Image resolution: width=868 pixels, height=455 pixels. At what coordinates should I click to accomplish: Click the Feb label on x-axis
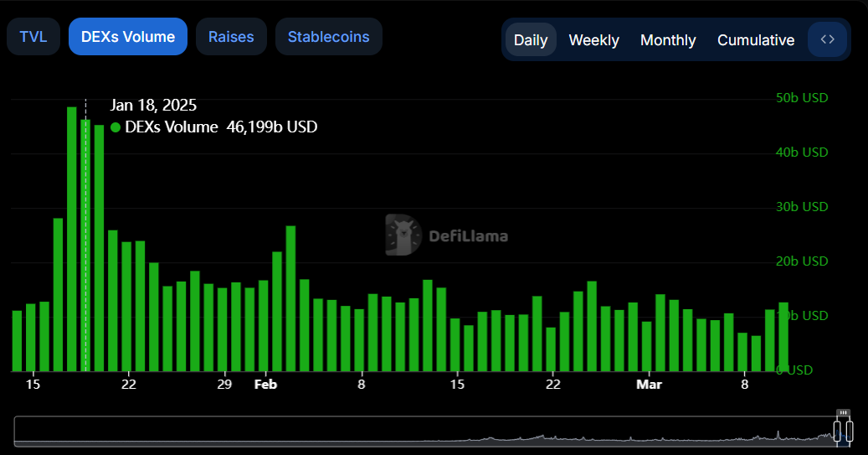[x=265, y=385]
